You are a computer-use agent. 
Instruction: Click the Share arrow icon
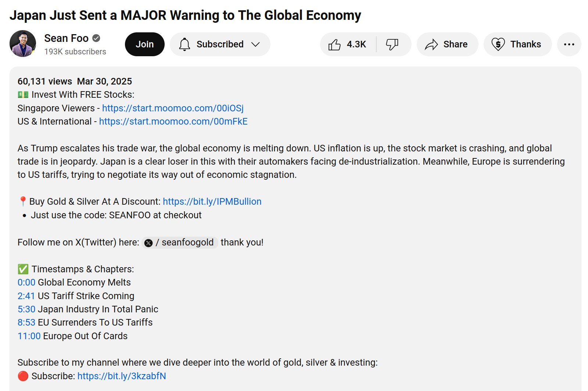(x=431, y=44)
